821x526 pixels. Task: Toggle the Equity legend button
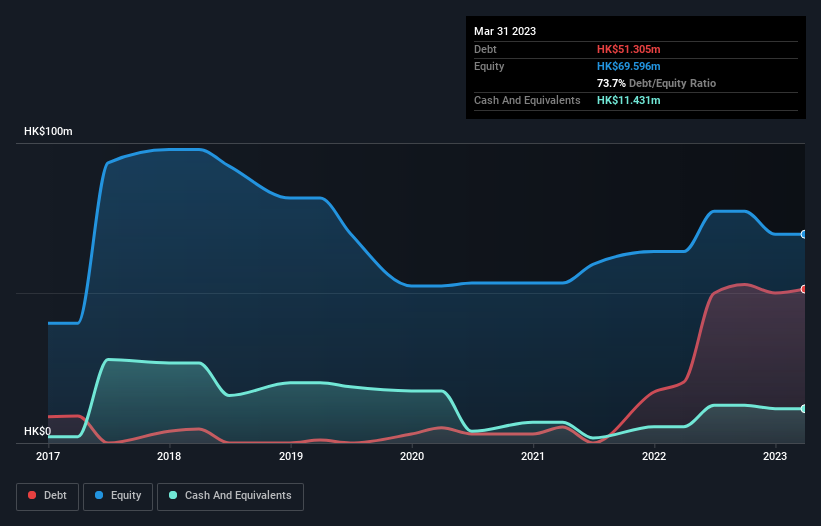pos(118,496)
